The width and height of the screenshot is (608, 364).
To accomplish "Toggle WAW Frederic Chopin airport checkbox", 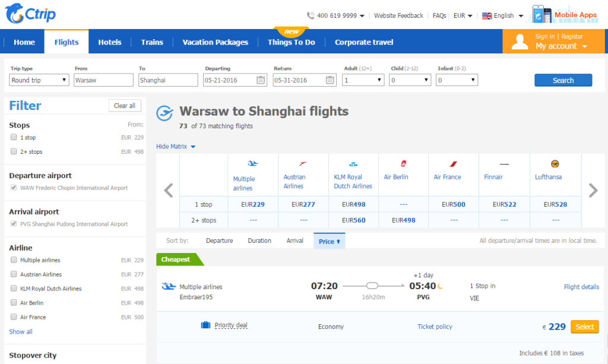I will [x=14, y=187].
